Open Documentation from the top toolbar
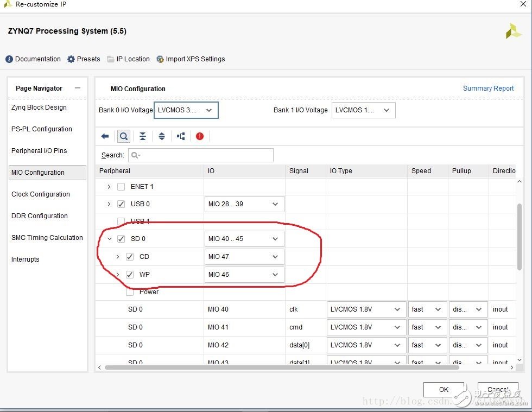The height and width of the screenshot is (412, 532). pyautogui.click(x=33, y=59)
